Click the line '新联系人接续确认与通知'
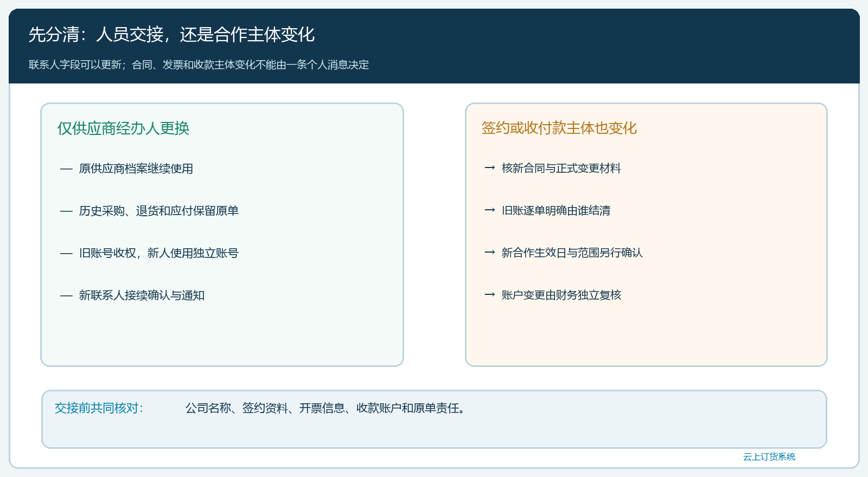The image size is (868, 477). tap(142, 295)
